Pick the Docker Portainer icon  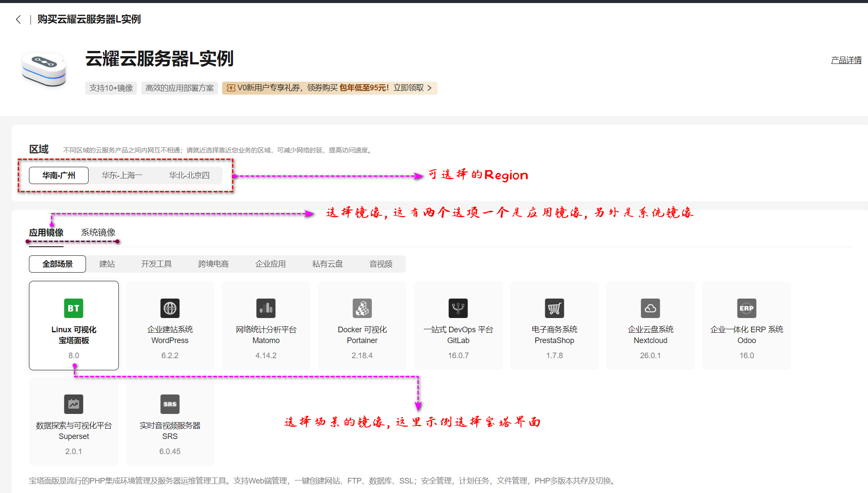coord(362,308)
